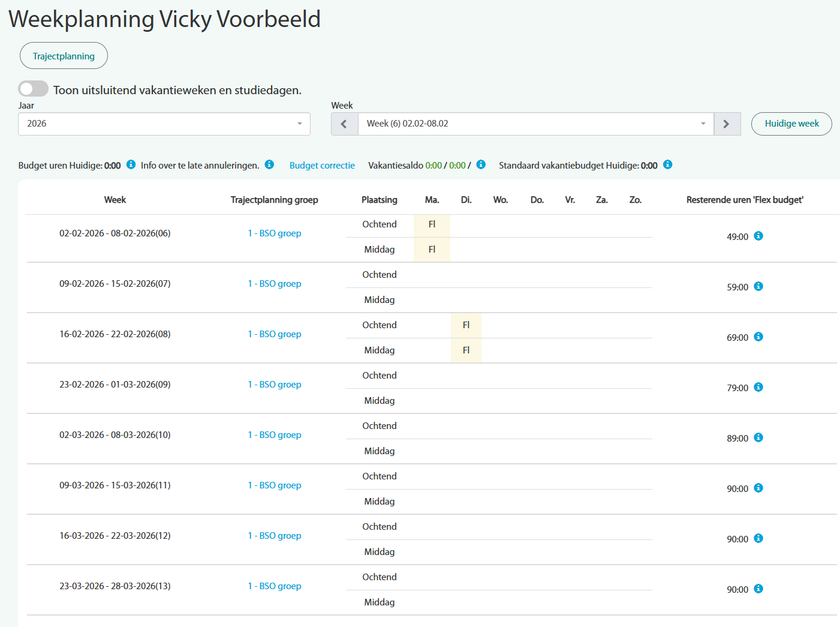Click the Trajectplanning button
Screen dimensions: 840x627
pos(64,56)
